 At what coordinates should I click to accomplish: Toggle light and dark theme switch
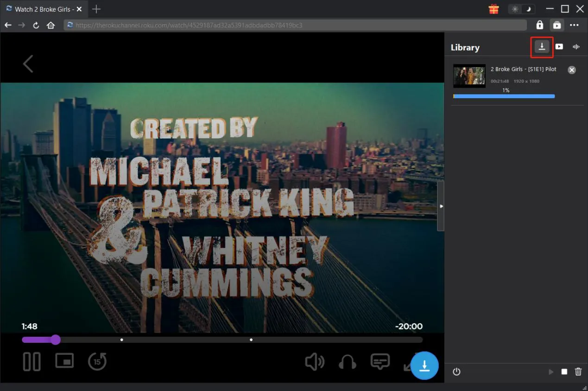(x=522, y=9)
